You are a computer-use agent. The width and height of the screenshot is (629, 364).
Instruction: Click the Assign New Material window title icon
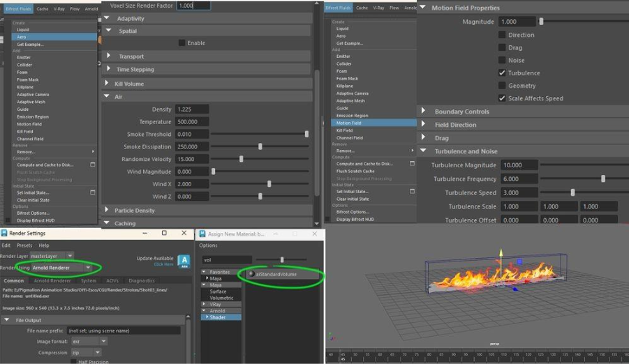pyautogui.click(x=202, y=234)
